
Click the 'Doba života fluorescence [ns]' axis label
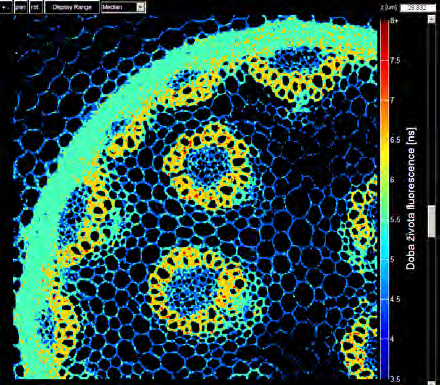coord(411,199)
